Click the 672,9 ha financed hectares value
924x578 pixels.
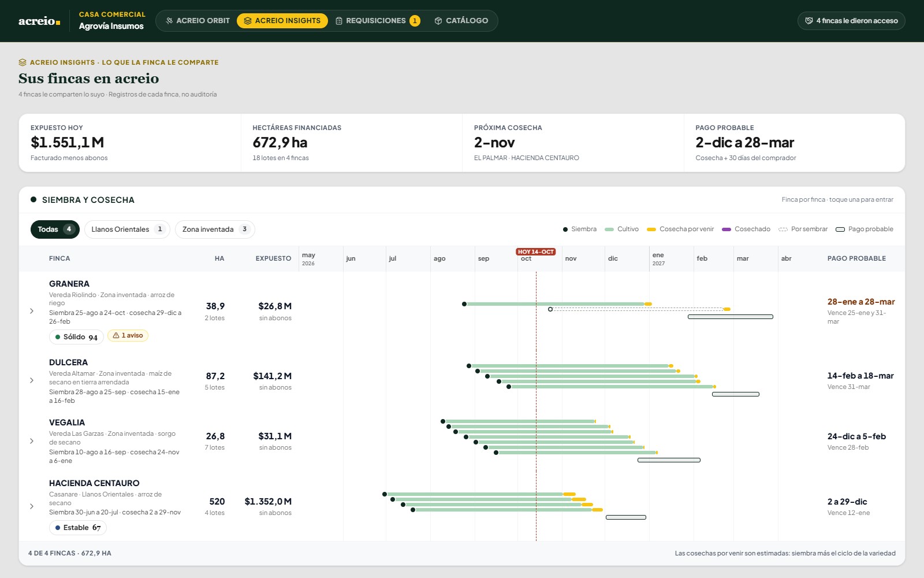(x=280, y=142)
